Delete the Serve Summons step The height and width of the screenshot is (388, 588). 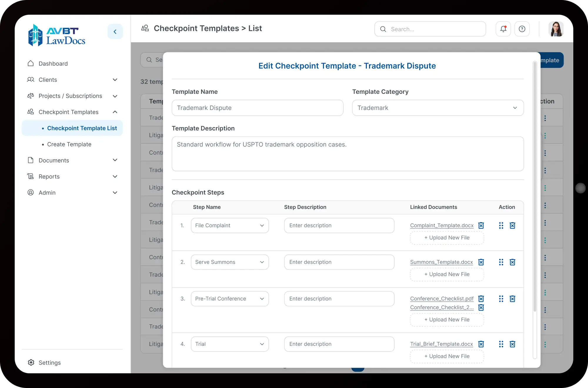tap(512, 262)
